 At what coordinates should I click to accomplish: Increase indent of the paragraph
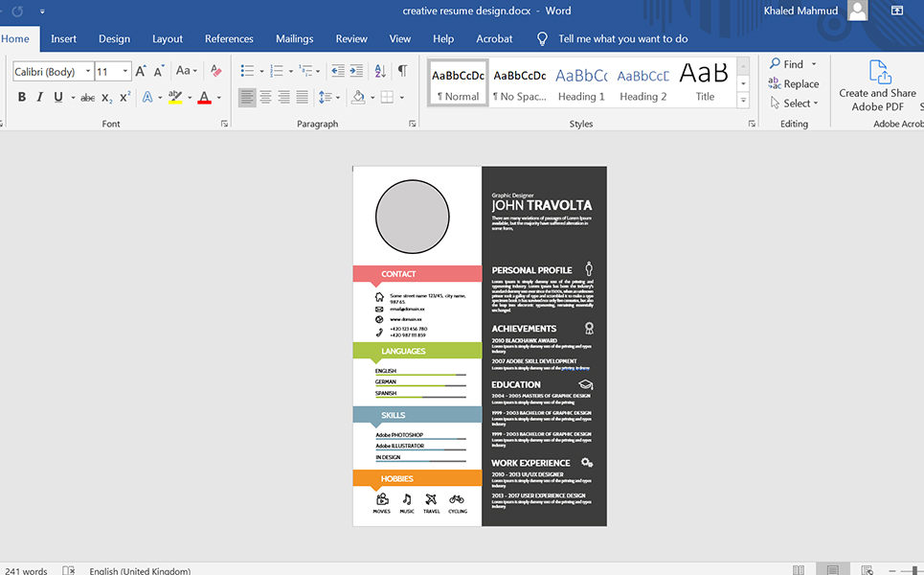(357, 71)
